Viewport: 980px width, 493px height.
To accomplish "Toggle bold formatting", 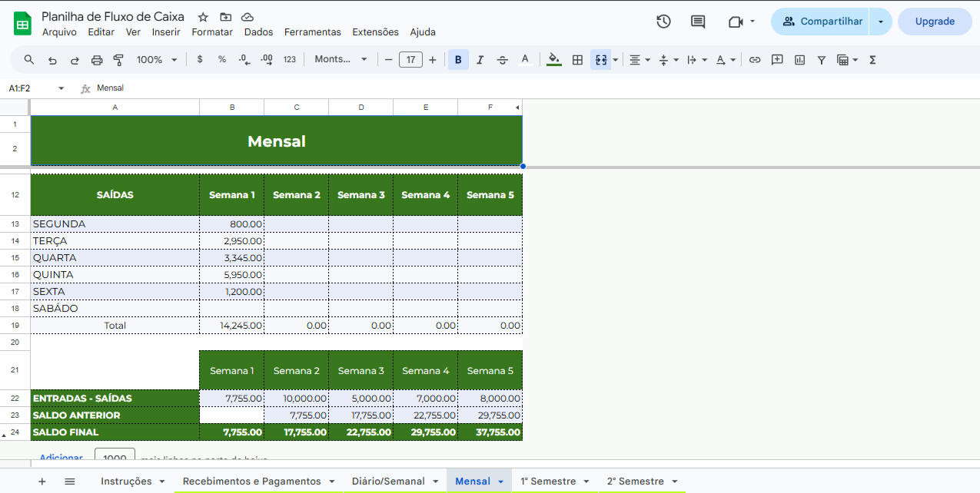I will click(458, 60).
